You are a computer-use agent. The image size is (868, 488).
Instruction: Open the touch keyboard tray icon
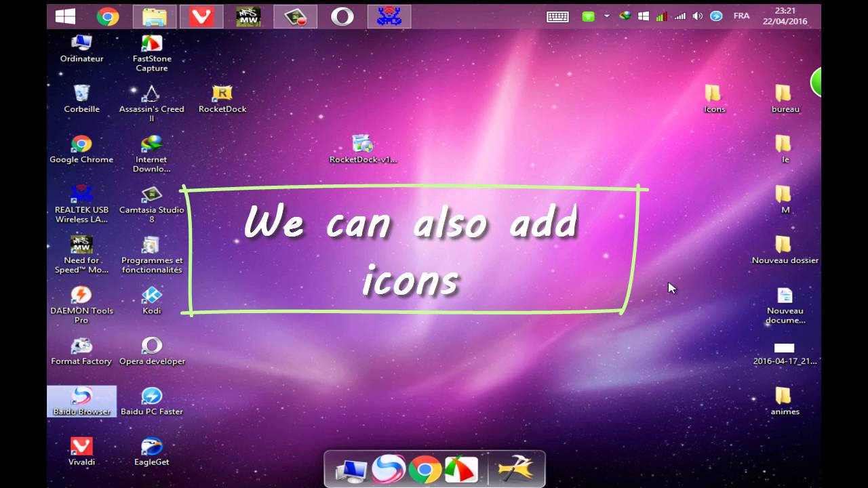pyautogui.click(x=557, y=16)
